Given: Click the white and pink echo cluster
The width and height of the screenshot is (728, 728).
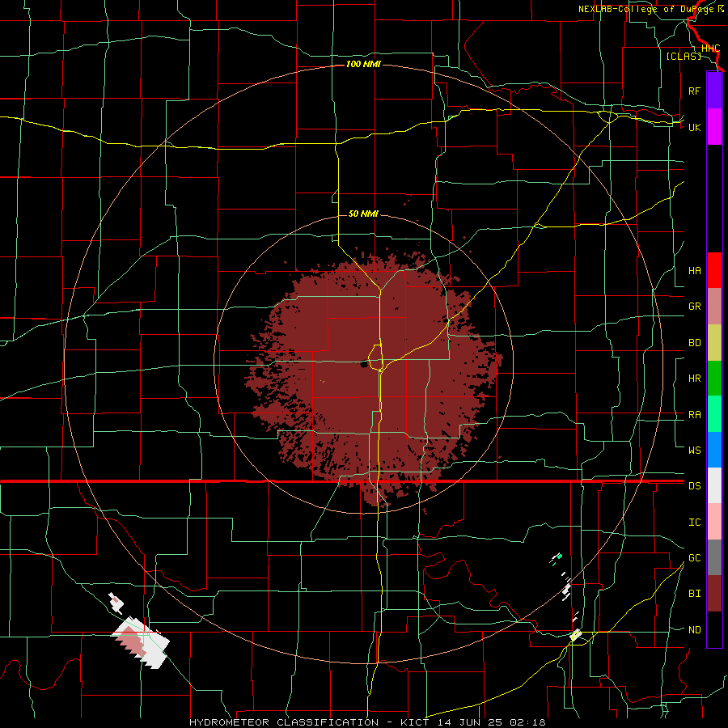Looking at the screenshot, I should 141,642.
